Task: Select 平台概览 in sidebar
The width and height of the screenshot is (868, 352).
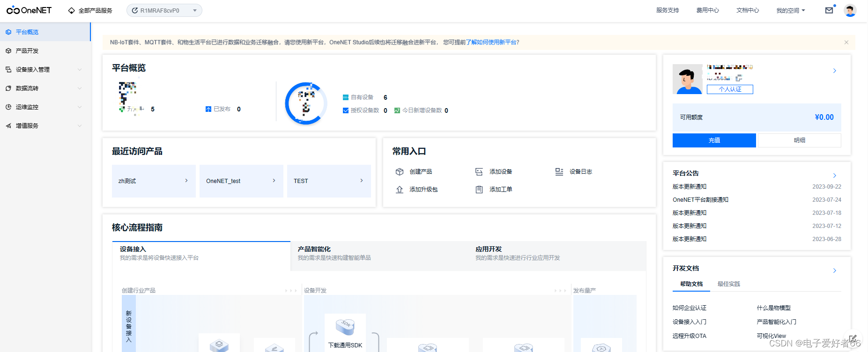Action: (x=45, y=32)
